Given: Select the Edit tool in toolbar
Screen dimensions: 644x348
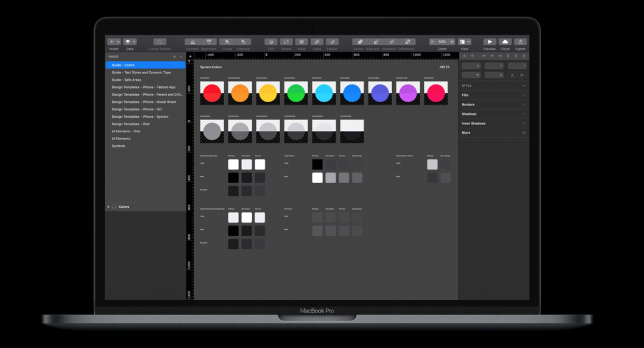Looking at the screenshot, I should (x=271, y=42).
